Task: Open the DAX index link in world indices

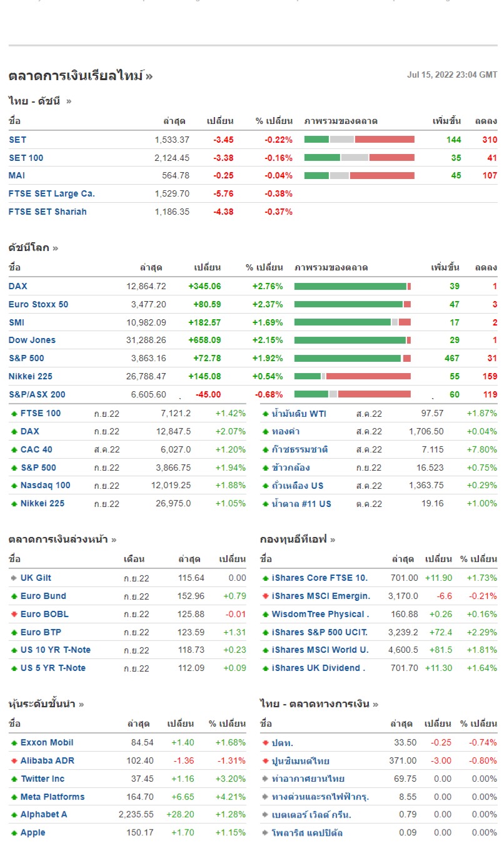Action: pos(18,286)
